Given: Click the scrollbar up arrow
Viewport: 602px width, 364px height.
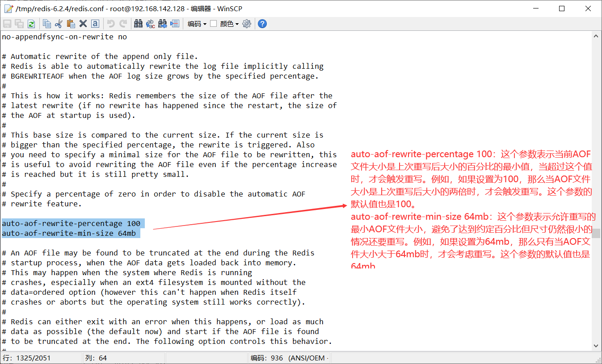Looking at the screenshot, I should [x=597, y=36].
